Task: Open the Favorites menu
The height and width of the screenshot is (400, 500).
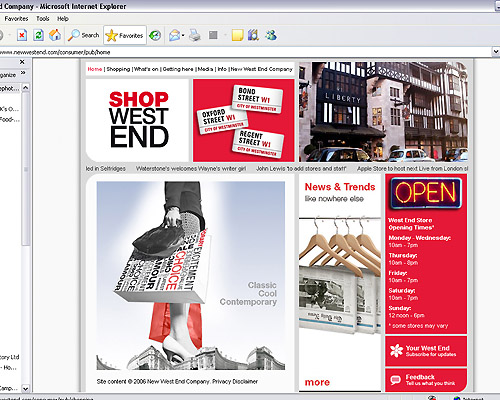Action: [x=16, y=19]
